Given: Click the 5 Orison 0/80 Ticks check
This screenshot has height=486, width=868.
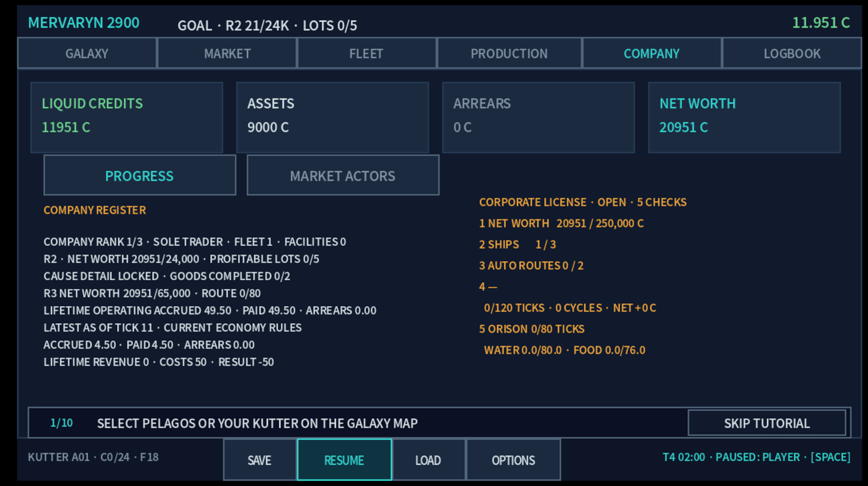Looking at the screenshot, I should (x=532, y=329).
